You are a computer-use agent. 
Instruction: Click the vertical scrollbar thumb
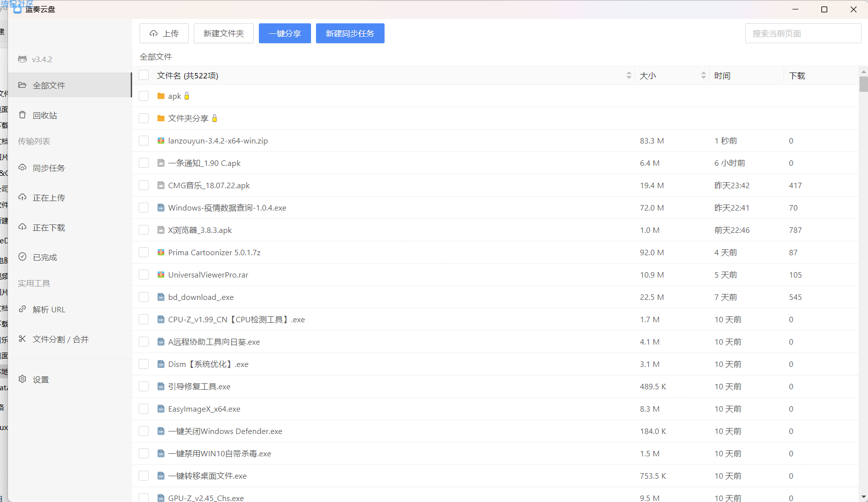(x=864, y=83)
